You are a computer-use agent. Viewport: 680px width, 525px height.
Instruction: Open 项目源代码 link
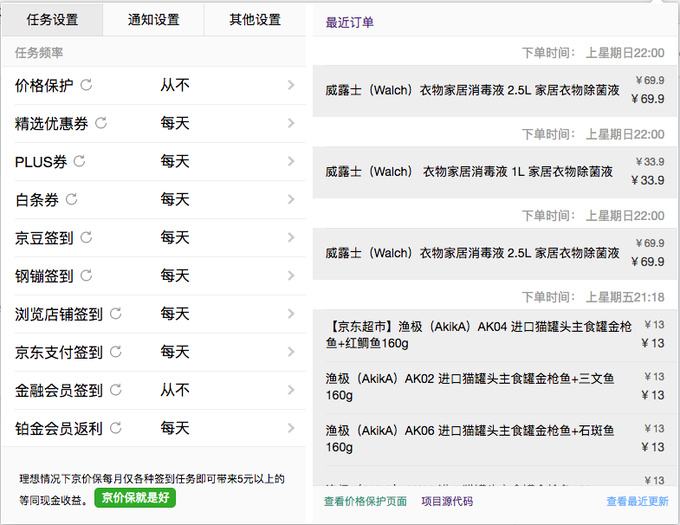coord(447,502)
